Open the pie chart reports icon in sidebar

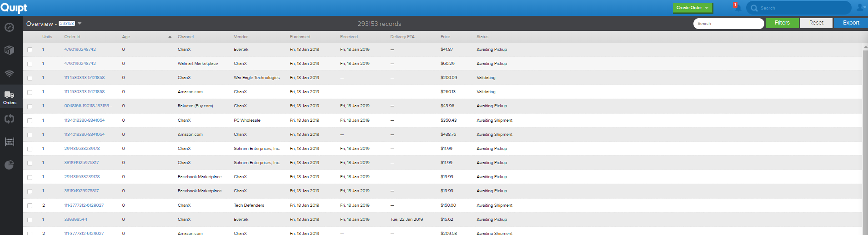click(x=9, y=165)
